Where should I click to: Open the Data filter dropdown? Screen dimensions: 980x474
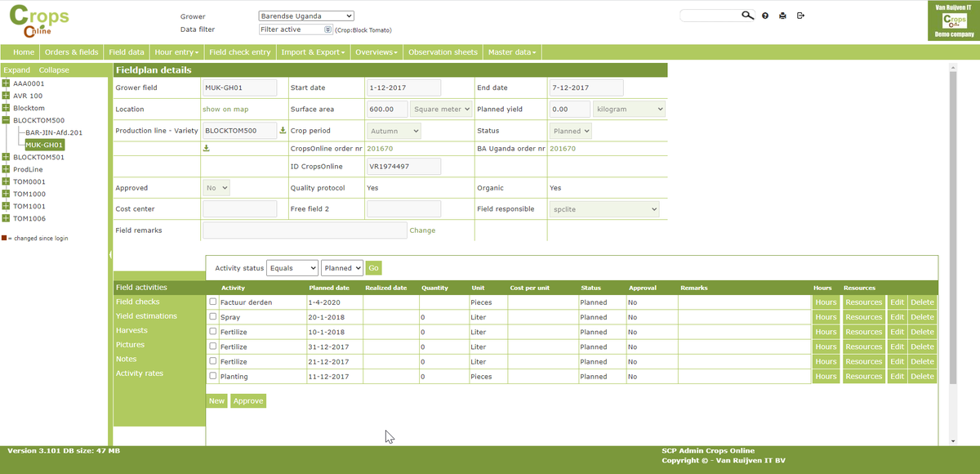click(x=296, y=29)
